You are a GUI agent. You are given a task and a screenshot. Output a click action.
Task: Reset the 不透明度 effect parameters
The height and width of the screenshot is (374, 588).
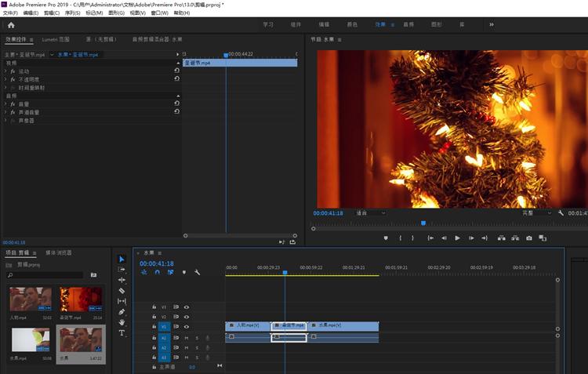pyautogui.click(x=176, y=78)
